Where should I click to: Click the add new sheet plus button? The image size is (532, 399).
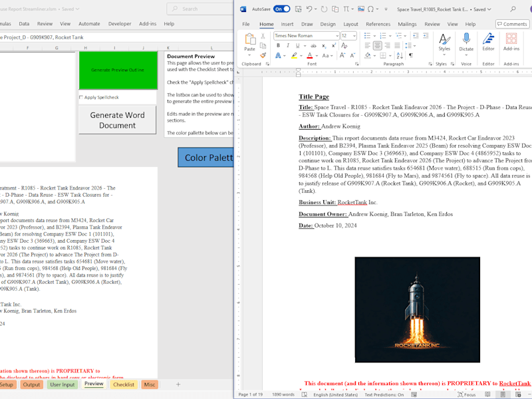[x=178, y=384]
